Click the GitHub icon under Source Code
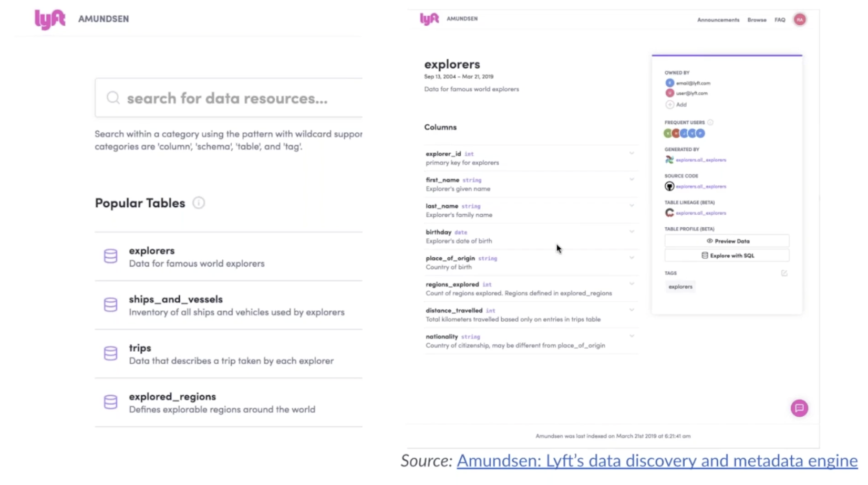This screenshot has height=485, width=868. tap(669, 186)
